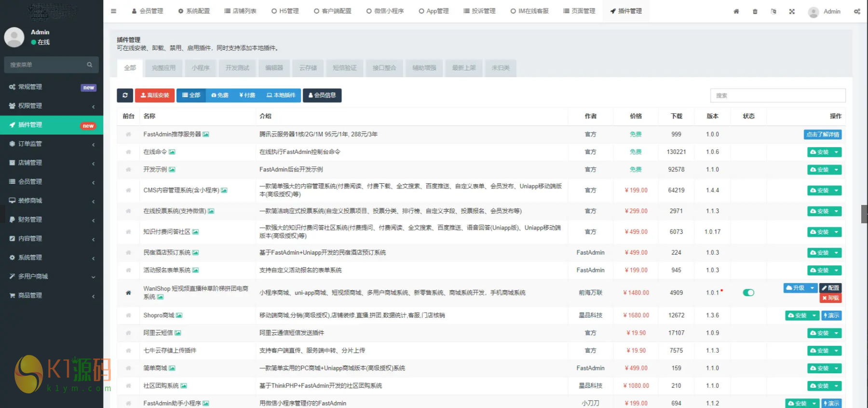Click the refresh button in plugin toolbar
The height and width of the screenshot is (408, 868).
(x=125, y=95)
